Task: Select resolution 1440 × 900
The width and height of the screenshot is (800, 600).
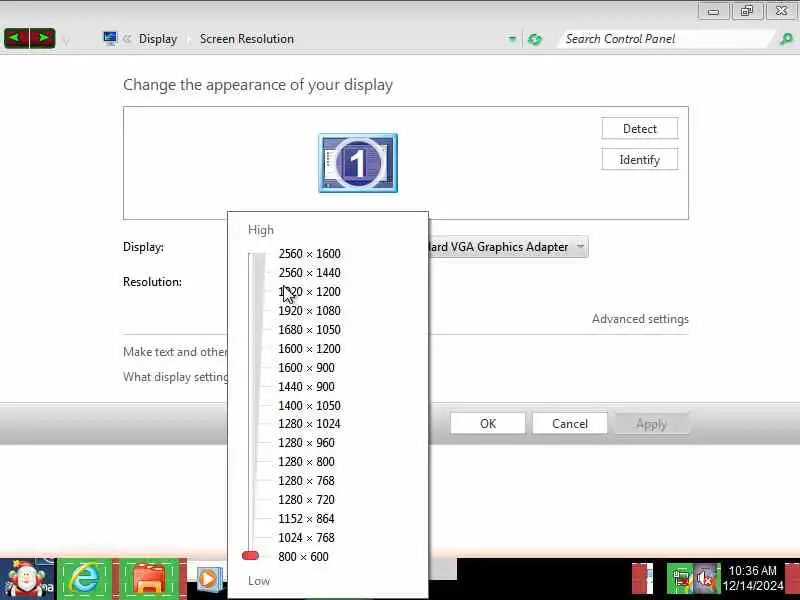Action: pos(306,387)
